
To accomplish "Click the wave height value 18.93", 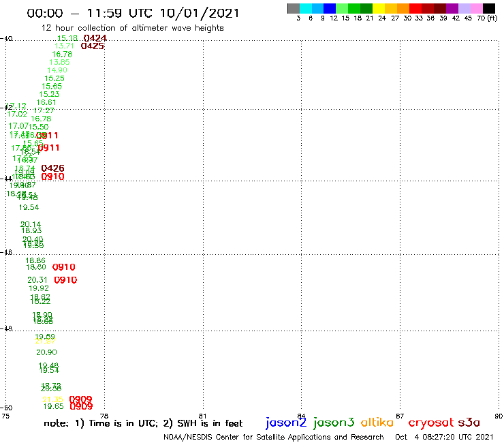I will tap(31, 230).
